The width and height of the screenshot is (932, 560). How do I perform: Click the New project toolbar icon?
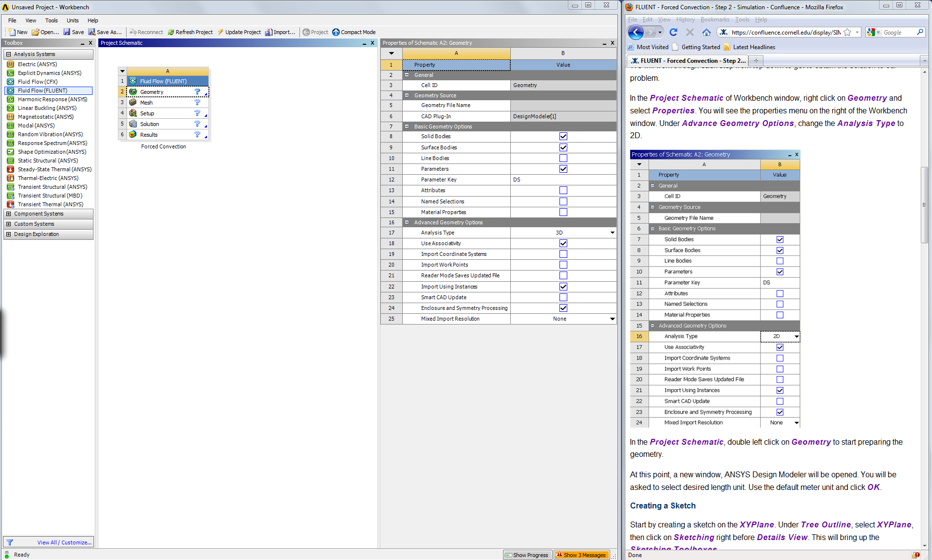point(12,32)
